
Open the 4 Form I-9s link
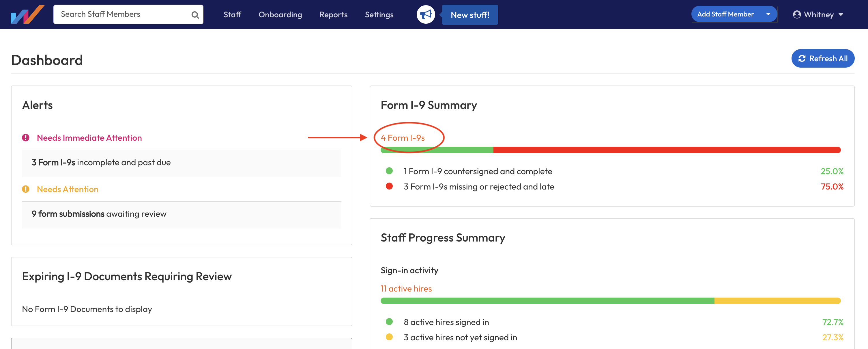tap(403, 138)
